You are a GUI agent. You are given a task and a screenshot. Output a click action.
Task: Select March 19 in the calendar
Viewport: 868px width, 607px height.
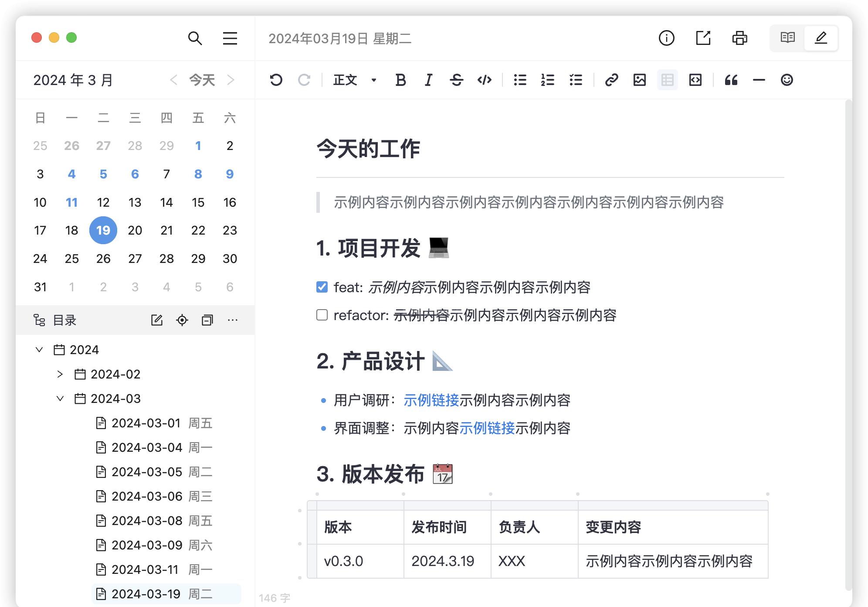click(103, 230)
